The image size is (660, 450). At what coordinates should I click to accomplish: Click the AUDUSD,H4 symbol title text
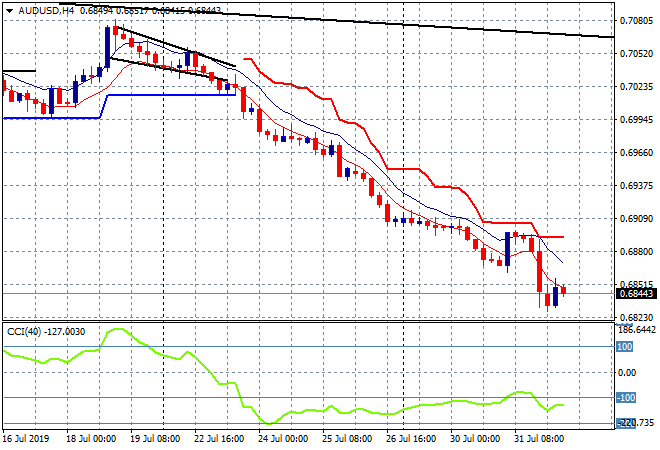(x=46, y=11)
